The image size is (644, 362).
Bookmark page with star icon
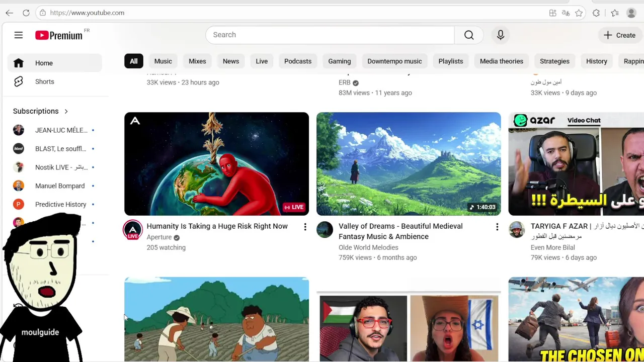pos(579,13)
